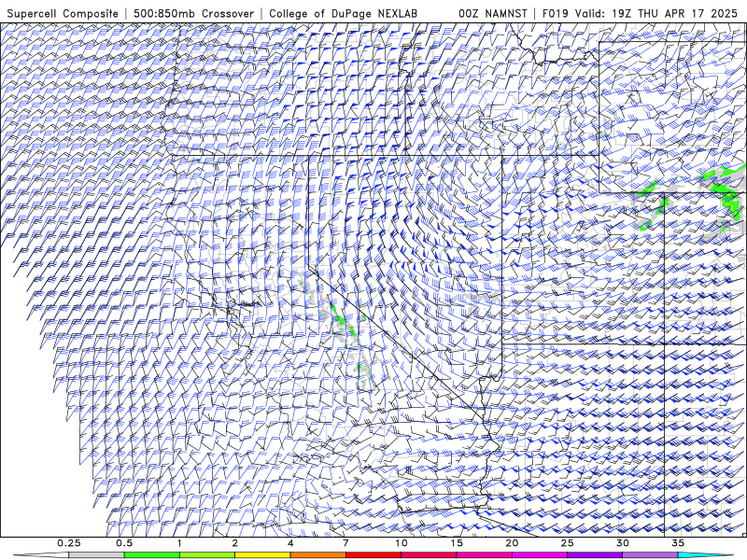Click the "35" legend value

pos(678,543)
